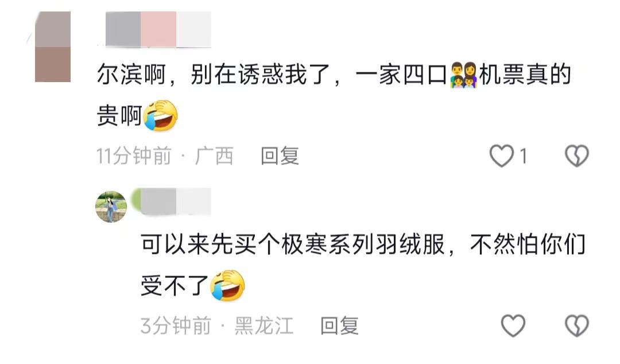The image size is (620, 364).
Task: Open the replier's round avatar photo
Action: point(111,207)
